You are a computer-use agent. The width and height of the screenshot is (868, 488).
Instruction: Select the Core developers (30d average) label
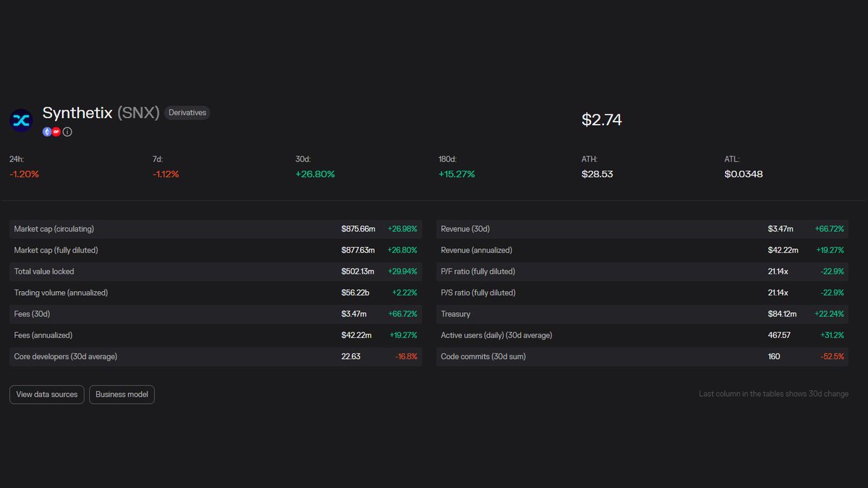tap(66, 356)
